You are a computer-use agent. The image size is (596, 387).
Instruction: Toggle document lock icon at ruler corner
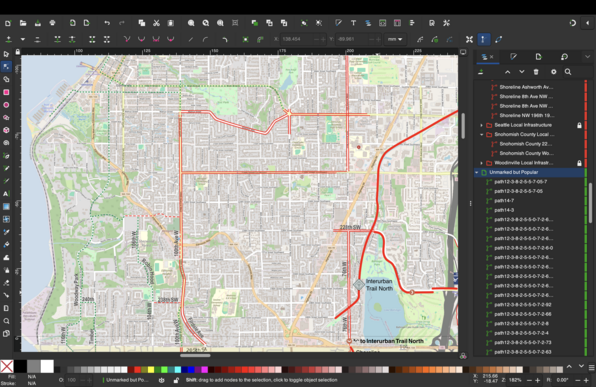[x=17, y=52]
